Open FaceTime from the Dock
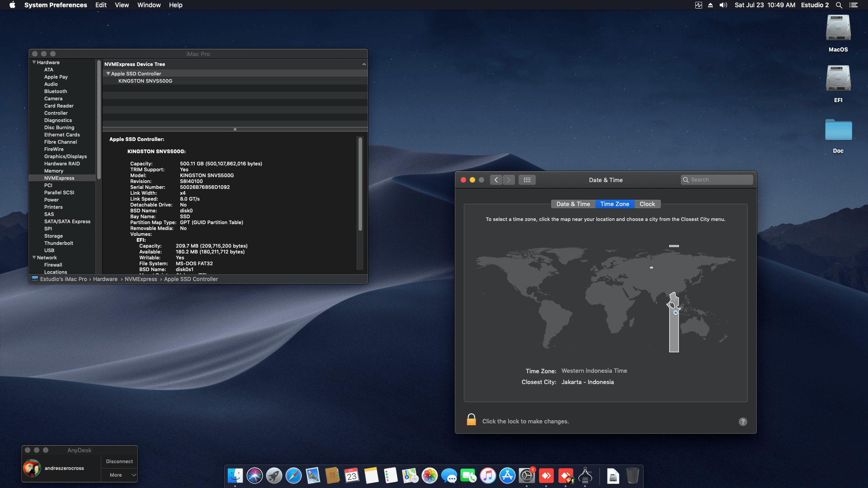 click(x=468, y=475)
